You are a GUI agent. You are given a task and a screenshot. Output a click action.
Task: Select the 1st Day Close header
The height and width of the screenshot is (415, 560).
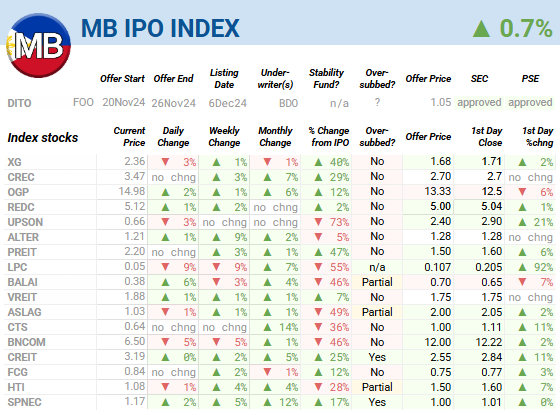click(x=487, y=136)
